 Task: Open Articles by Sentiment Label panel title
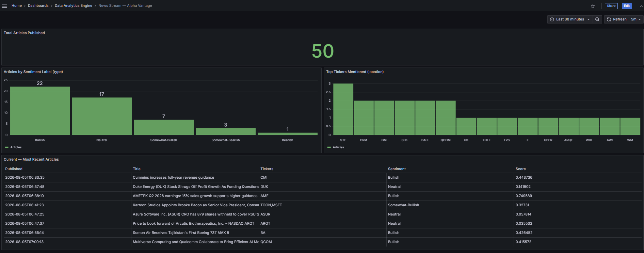33,72
